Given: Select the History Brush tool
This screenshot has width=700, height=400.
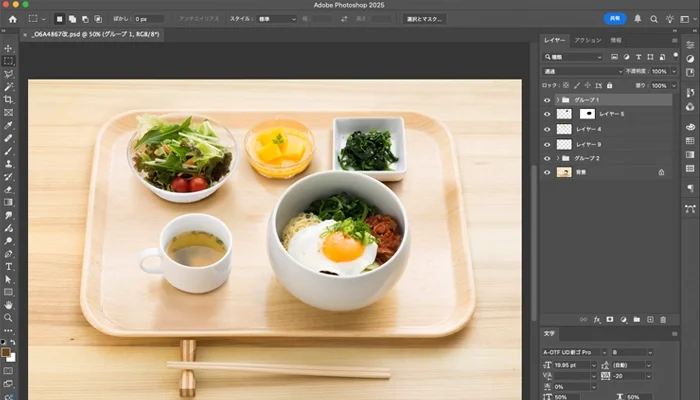Looking at the screenshot, I should [x=8, y=177].
